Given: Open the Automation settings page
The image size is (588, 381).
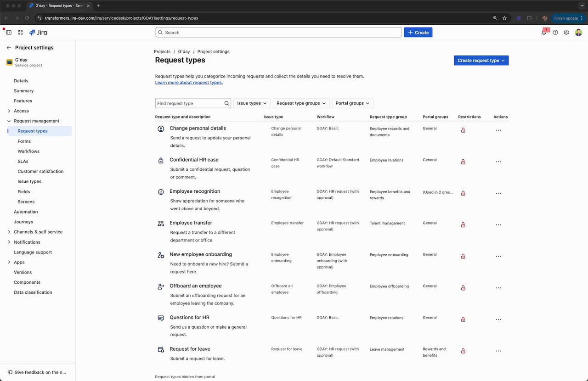Looking at the screenshot, I should coord(26,212).
